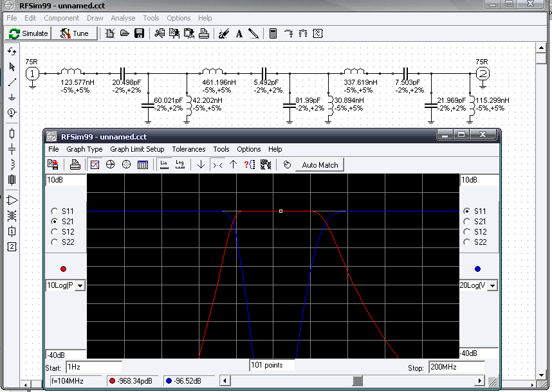Open the Draw menu
Viewport: 552px width, 392px height.
pos(95,18)
